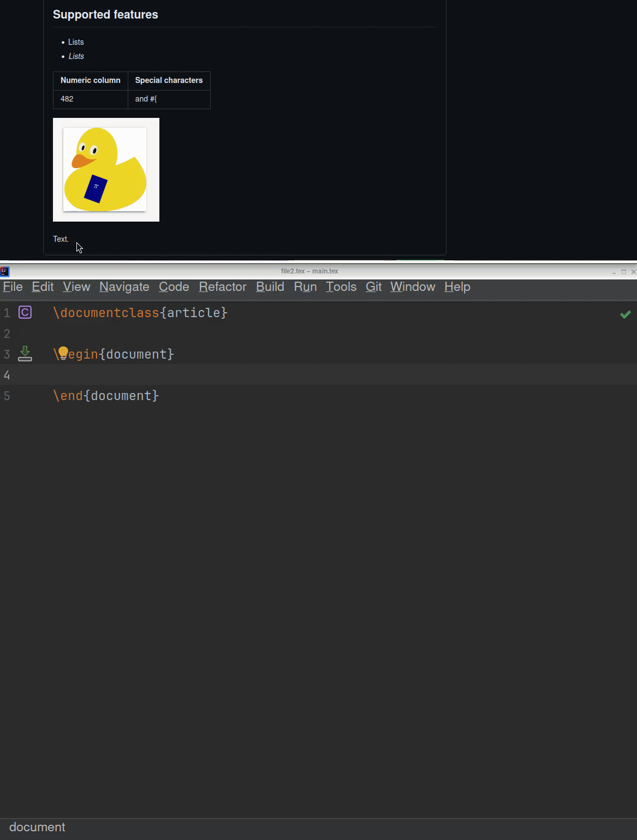The image size is (637, 840).
Task: Click the duck image in the PDF preview
Action: click(x=105, y=169)
